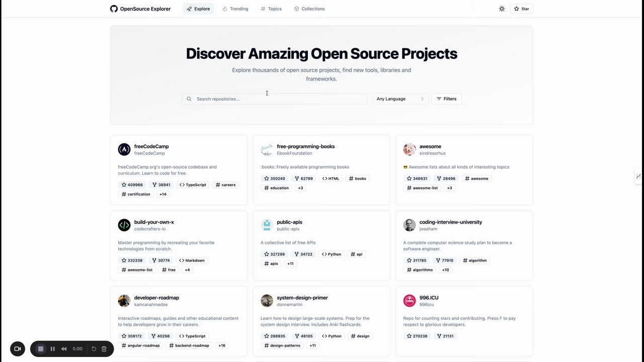Click the star count 346631
Image resolution: width=644 pixels, height=362 pixels.
(417, 178)
